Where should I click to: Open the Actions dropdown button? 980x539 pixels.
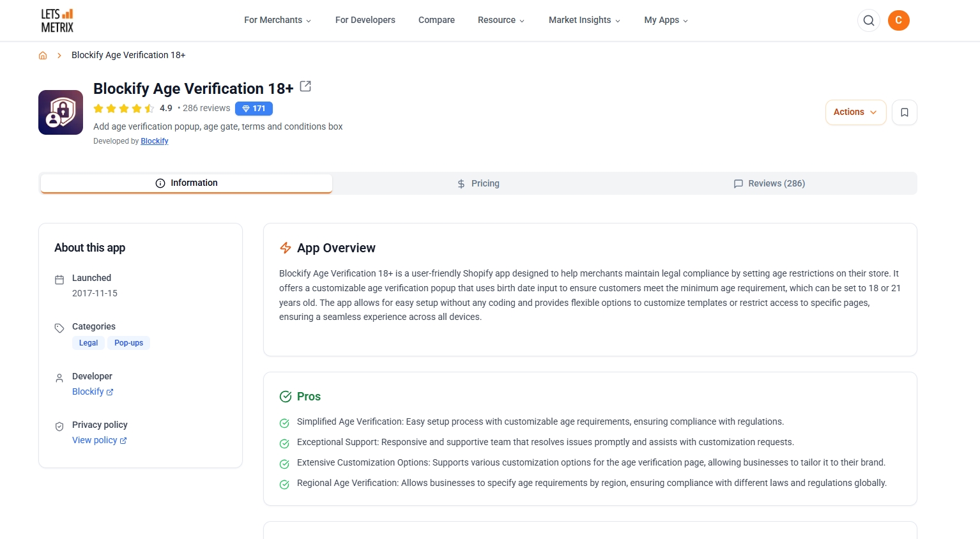point(855,112)
